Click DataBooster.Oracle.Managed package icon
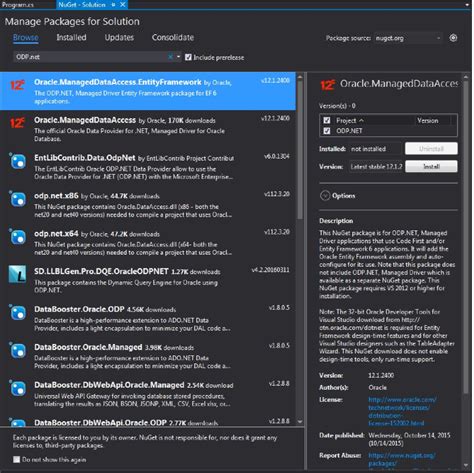 [x=18, y=351]
